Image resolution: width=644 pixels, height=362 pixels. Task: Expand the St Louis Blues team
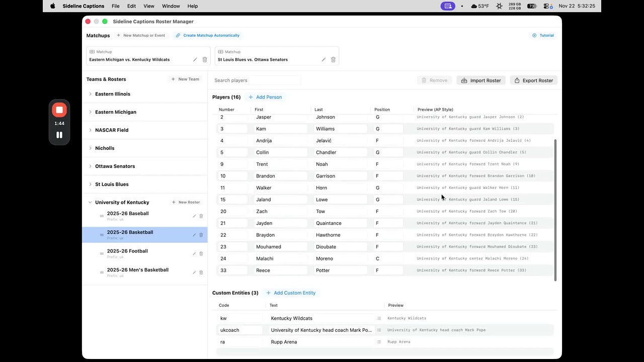coord(90,185)
